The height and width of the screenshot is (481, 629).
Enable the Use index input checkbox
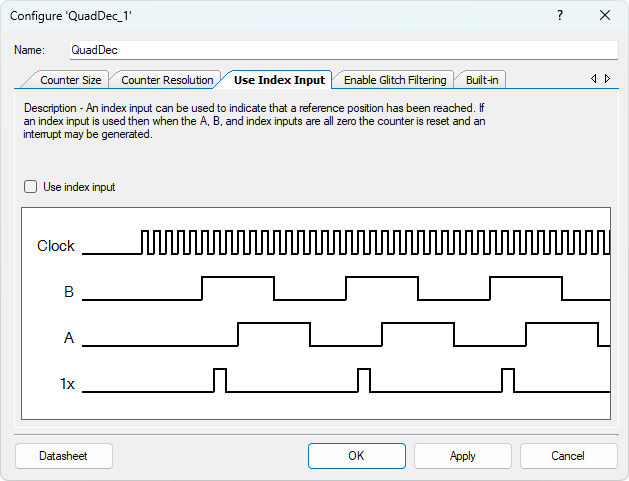click(x=30, y=187)
